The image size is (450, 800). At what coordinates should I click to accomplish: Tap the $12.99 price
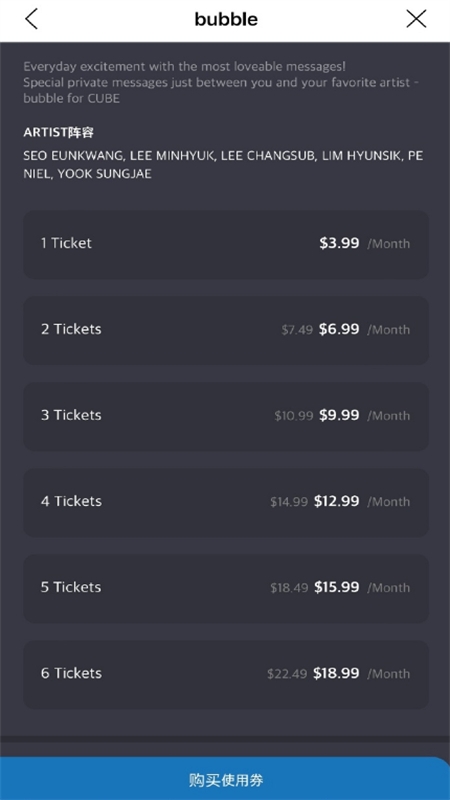click(x=337, y=501)
